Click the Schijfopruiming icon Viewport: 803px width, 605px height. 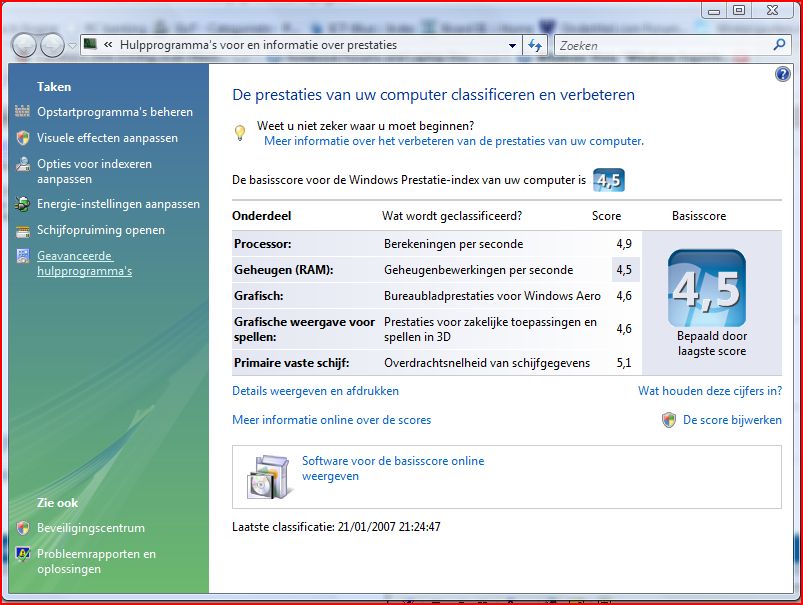coord(23,231)
